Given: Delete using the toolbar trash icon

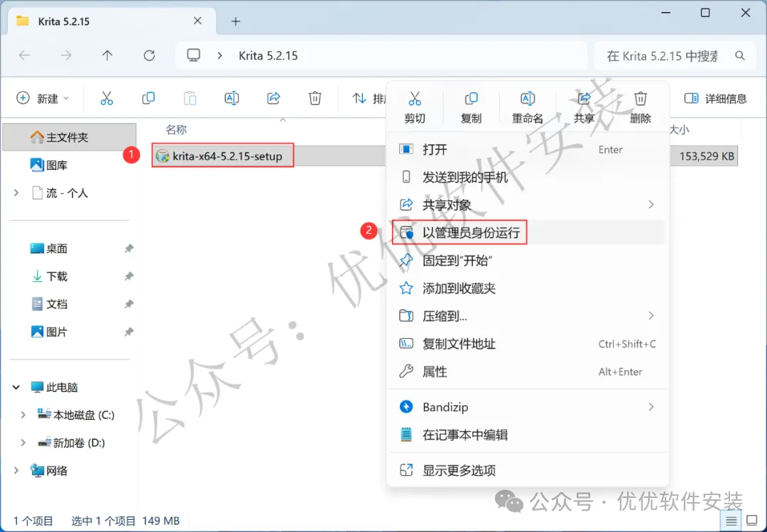Looking at the screenshot, I should (x=315, y=98).
